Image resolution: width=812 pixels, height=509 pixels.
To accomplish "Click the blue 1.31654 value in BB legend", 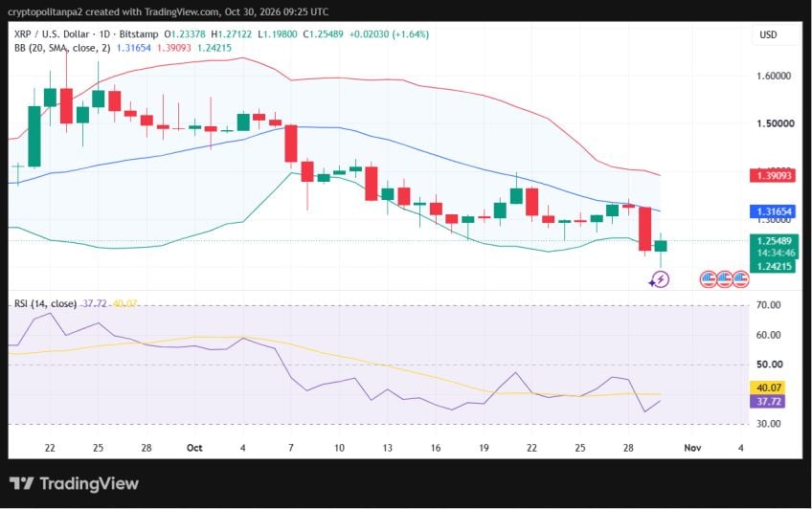I will tap(134, 48).
